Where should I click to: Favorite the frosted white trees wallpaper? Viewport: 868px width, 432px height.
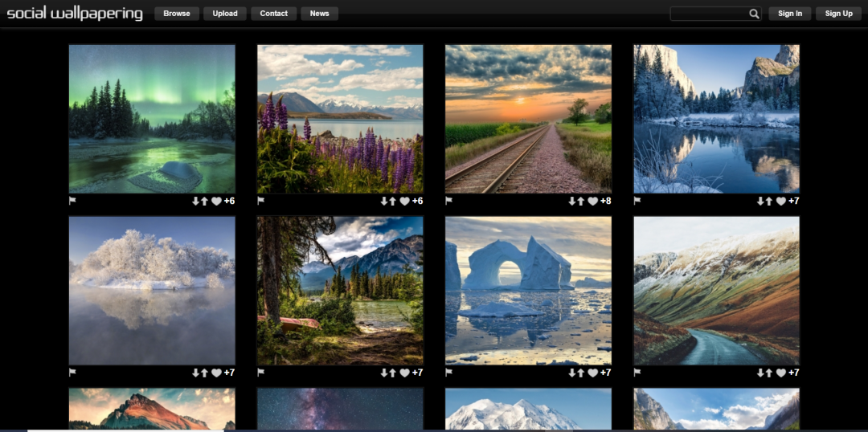tap(216, 373)
